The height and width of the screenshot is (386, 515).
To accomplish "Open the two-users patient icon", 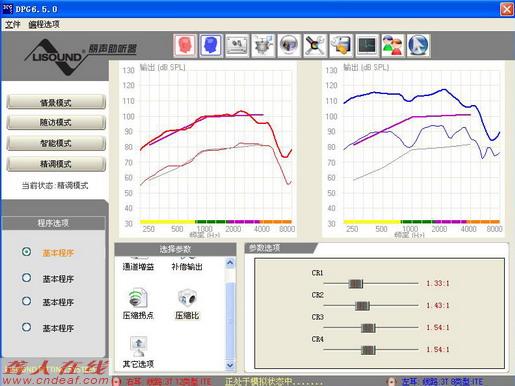I will click(393, 45).
